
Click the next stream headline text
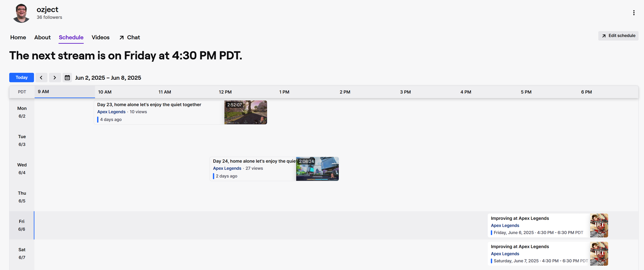(126, 56)
